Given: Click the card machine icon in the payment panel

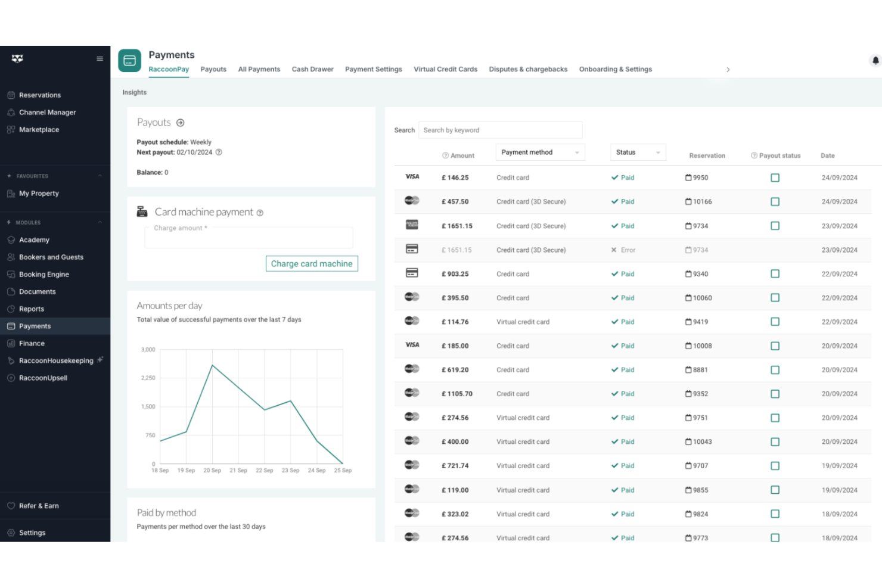Looking at the screenshot, I should coord(142,211).
